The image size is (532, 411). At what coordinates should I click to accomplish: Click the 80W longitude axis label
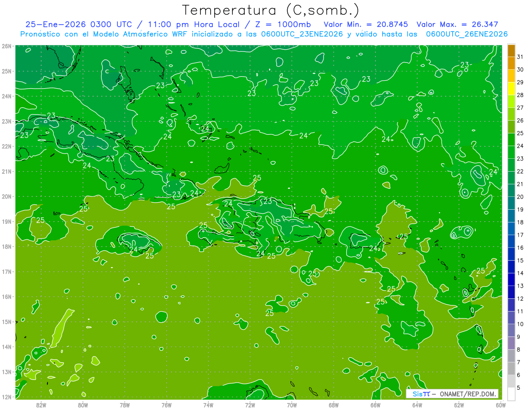[x=83, y=405]
